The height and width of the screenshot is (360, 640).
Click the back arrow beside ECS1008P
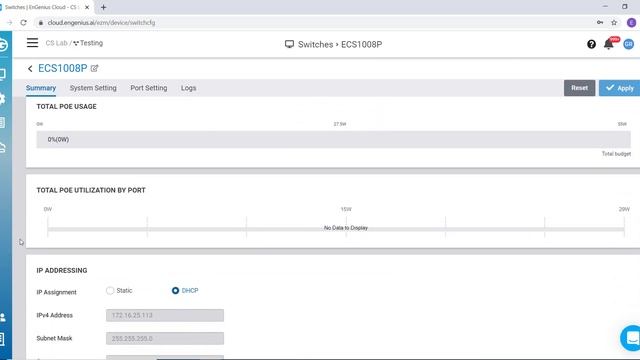(x=30, y=69)
